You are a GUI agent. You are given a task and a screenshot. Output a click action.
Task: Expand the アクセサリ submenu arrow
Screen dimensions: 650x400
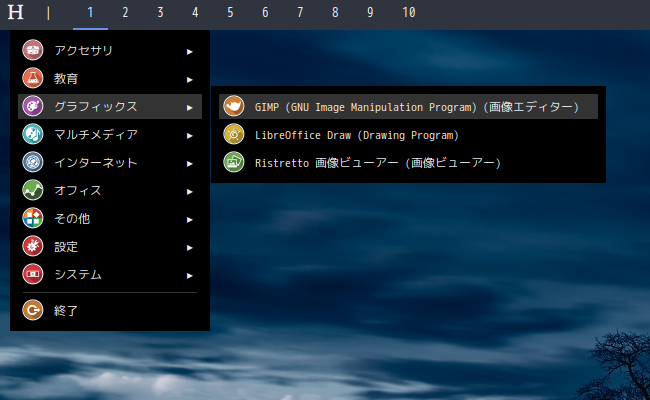(x=189, y=51)
